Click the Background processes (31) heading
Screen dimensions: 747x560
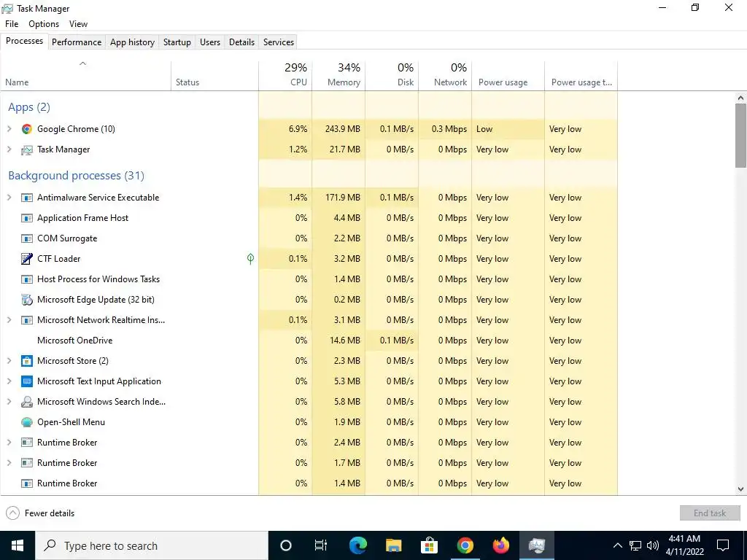[x=76, y=176]
